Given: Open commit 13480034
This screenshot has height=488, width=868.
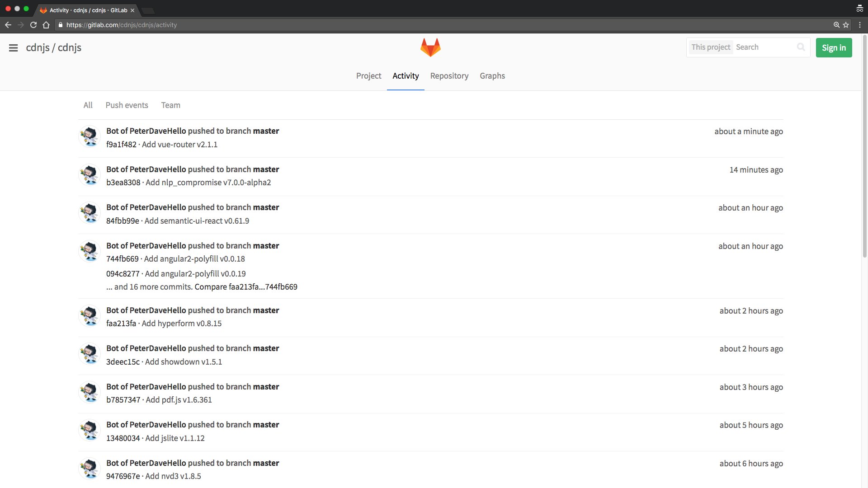Looking at the screenshot, I should click(x=123, y=438).
